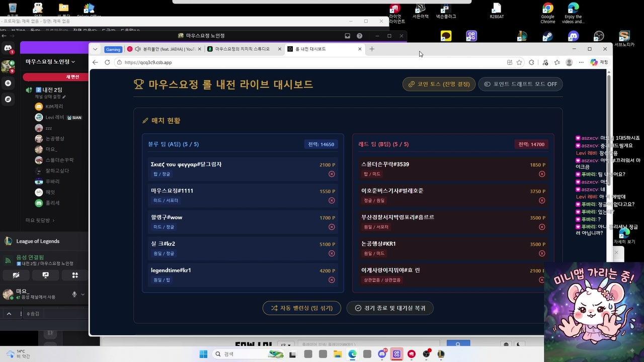Toggle camera in the Discord voice panel
Viewport: 644px width, 362px height.
click(x=16, y=275)
